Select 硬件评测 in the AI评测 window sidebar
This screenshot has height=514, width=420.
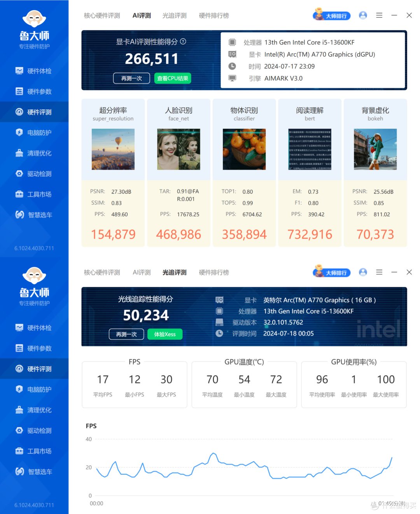tap(34, 112)
